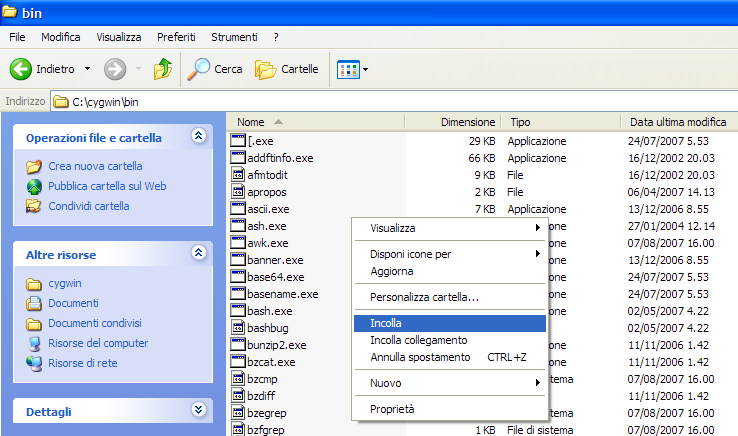The height and width of the screenshot is (436, 738).
Task: Open the views dropdown arrow
Action: (366, 70)
